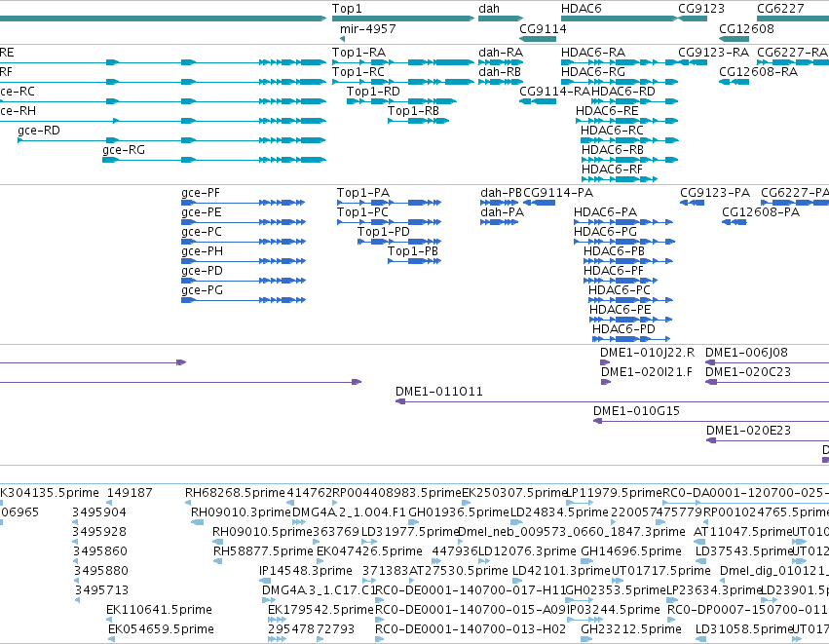This screenshot has height=644, width=829.
Task: Open the 149187 EST label
Action: pyautogui.click(x=130, y=493)
